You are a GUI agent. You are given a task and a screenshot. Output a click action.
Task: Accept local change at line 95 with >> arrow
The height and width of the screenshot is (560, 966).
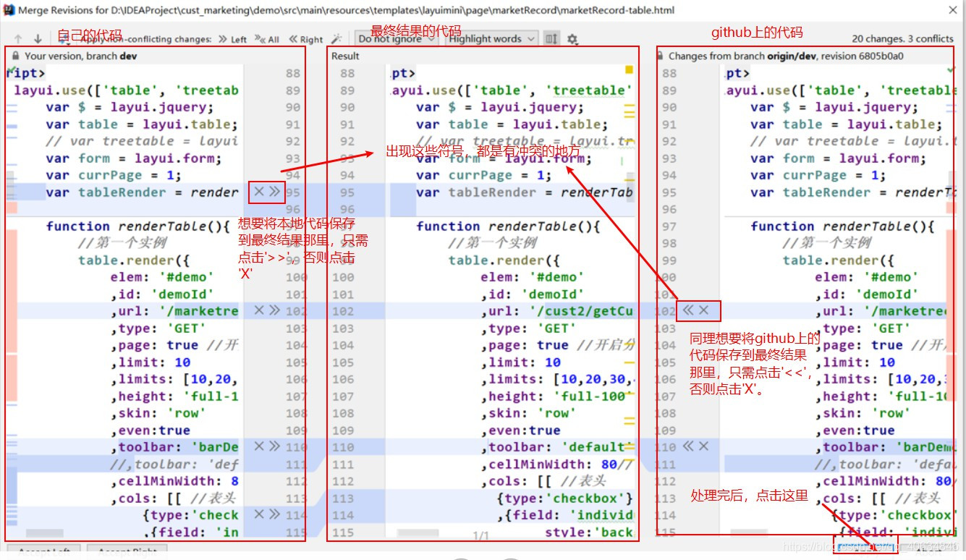tap(274, 192)
